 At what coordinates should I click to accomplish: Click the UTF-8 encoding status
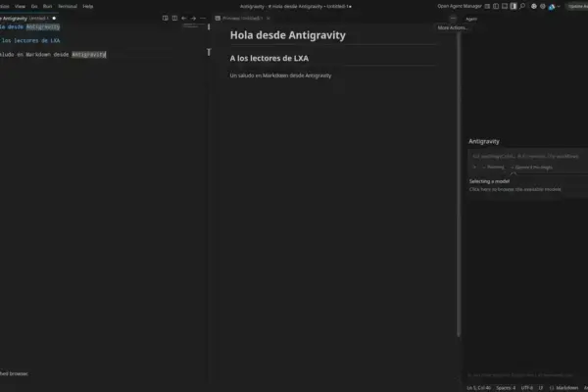527,388
